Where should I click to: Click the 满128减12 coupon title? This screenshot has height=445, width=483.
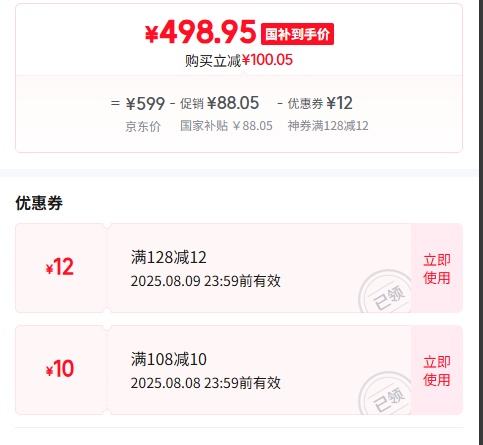coord(169,257)
